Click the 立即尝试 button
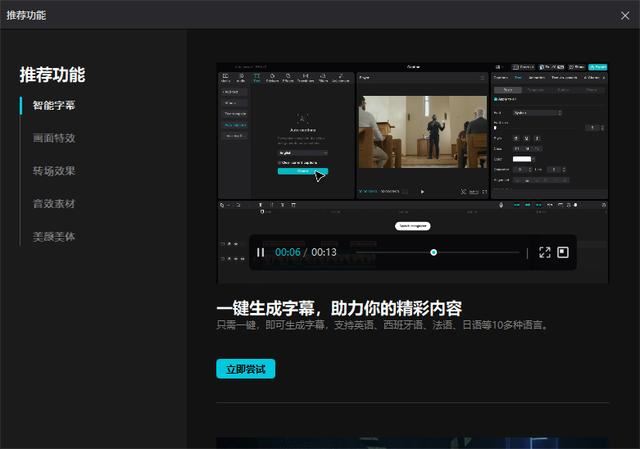 (x=245, y=369)
